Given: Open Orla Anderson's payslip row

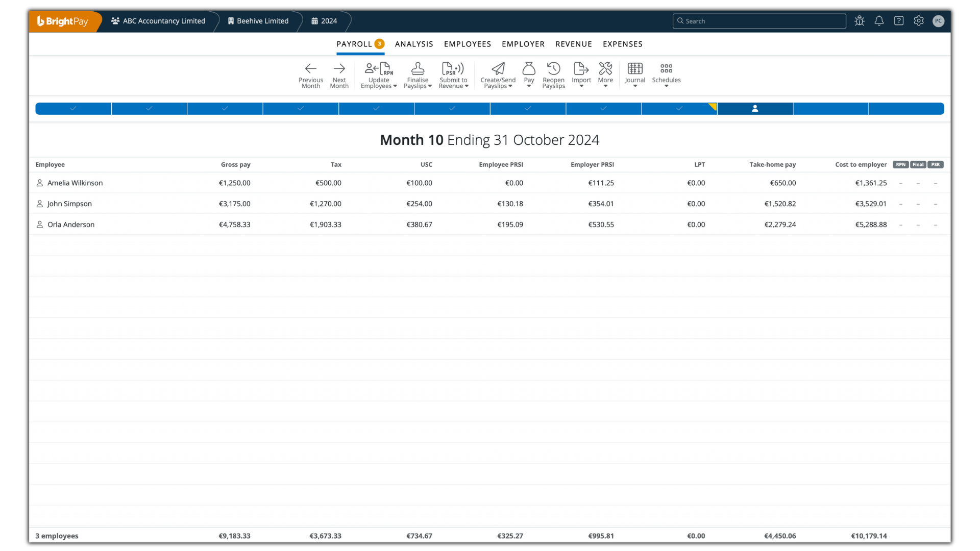Looking at the screenshot, I should coord(489,224).
